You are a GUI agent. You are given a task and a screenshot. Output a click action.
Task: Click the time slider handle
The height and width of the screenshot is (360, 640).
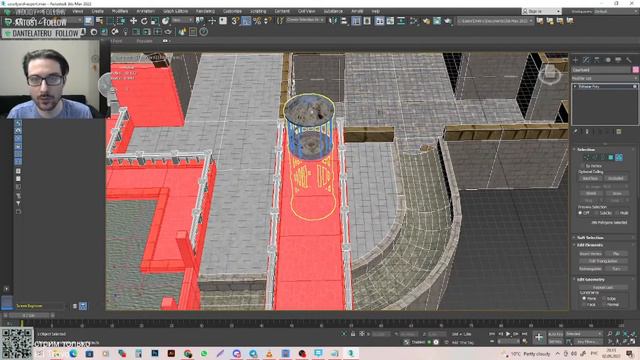29,315
